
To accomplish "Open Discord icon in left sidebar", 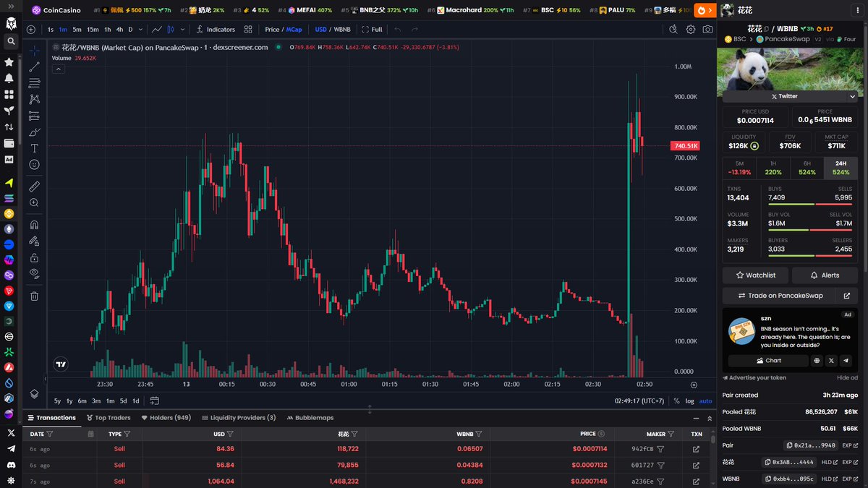I will [x=9, y=465].
